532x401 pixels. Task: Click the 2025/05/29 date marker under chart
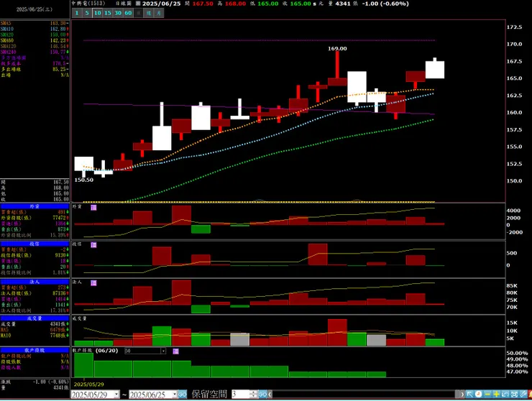(x=89, y=384)
